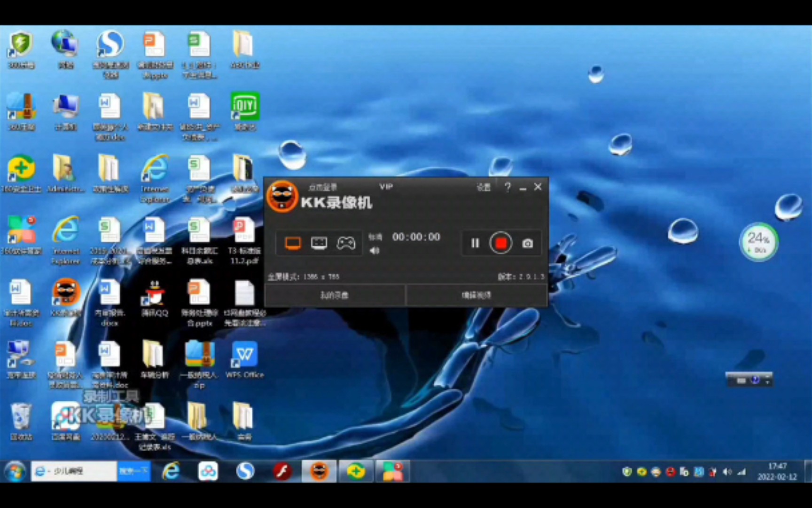This screenshot has height=508, width=812.
Task: Click the blue search button beside taskbar input
Action: [x=134, y=471]
